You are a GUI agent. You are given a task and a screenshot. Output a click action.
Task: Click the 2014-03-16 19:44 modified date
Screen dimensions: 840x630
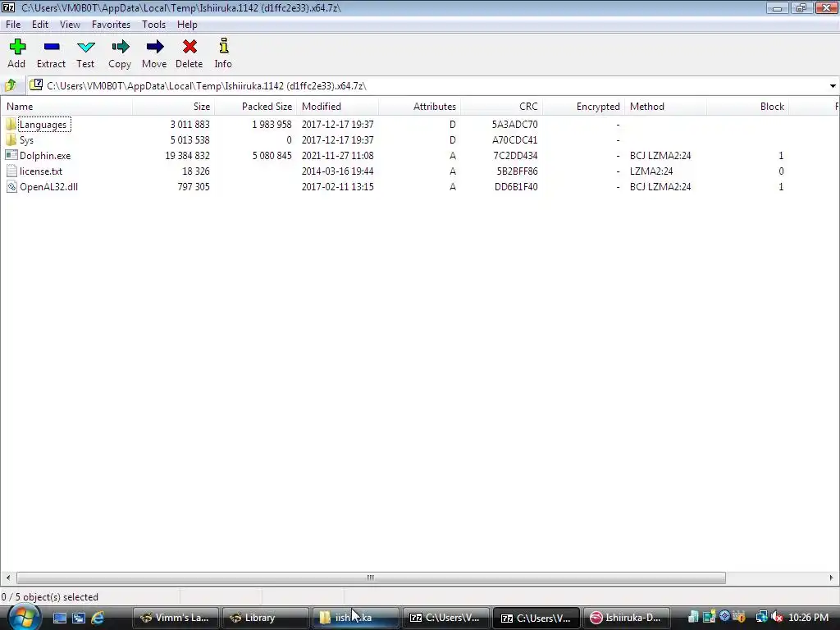337,171
